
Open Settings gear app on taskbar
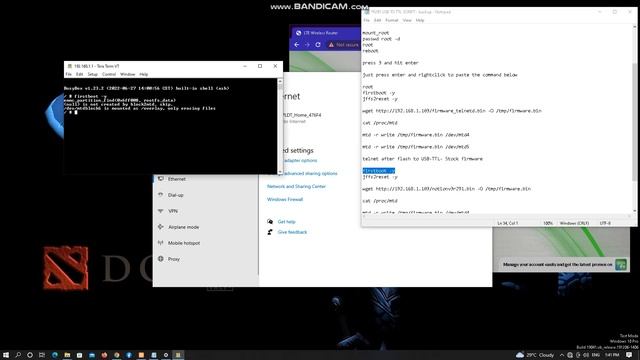tap(166, 355)
